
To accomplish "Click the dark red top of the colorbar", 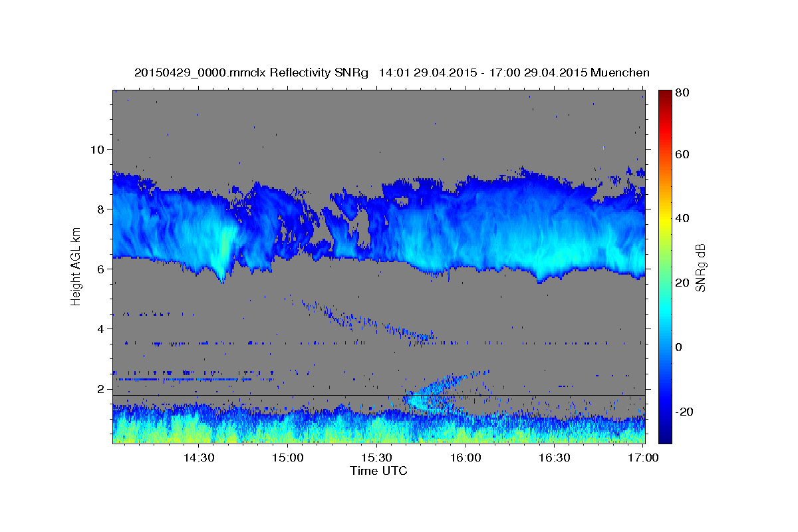I will coord(664,94).
